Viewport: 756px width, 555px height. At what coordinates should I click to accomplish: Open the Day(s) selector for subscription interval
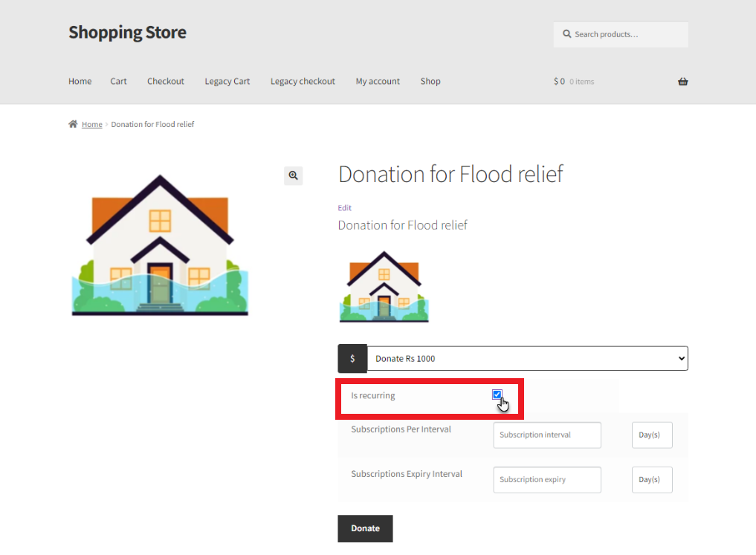652,435
